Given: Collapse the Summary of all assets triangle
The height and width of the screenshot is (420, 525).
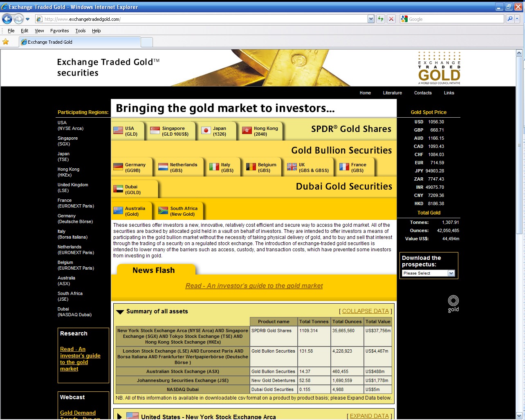Looking at the screenshot, I should (120, 312).
